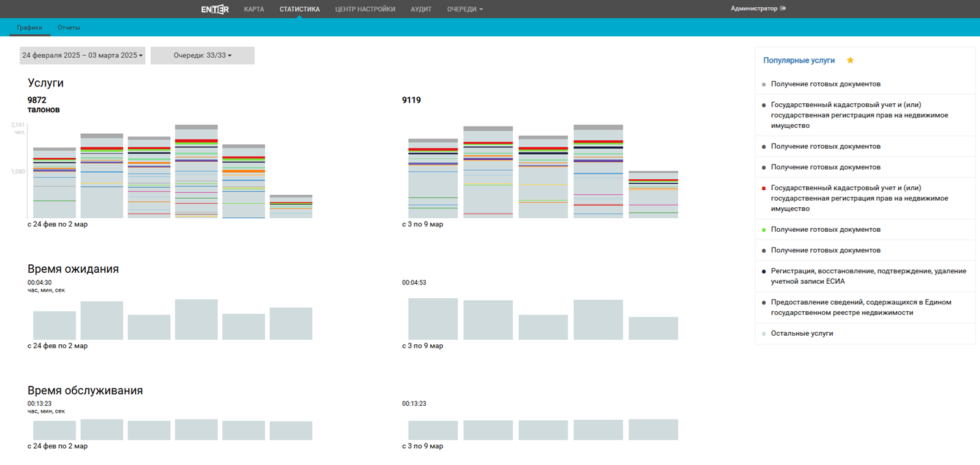Image resolution: width=980 pixels, height=465 pixels.
Task: Click the logout icon beside Администратор
Action: [783, 8]
